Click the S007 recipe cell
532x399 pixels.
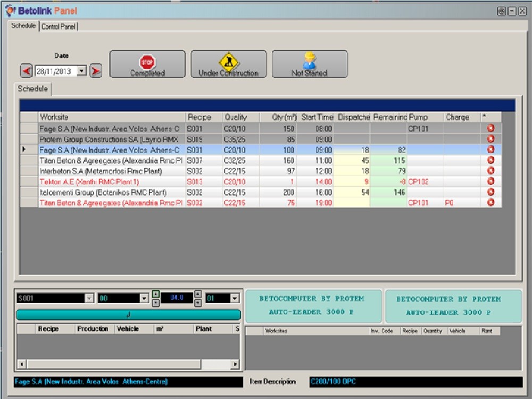(204, 161)
